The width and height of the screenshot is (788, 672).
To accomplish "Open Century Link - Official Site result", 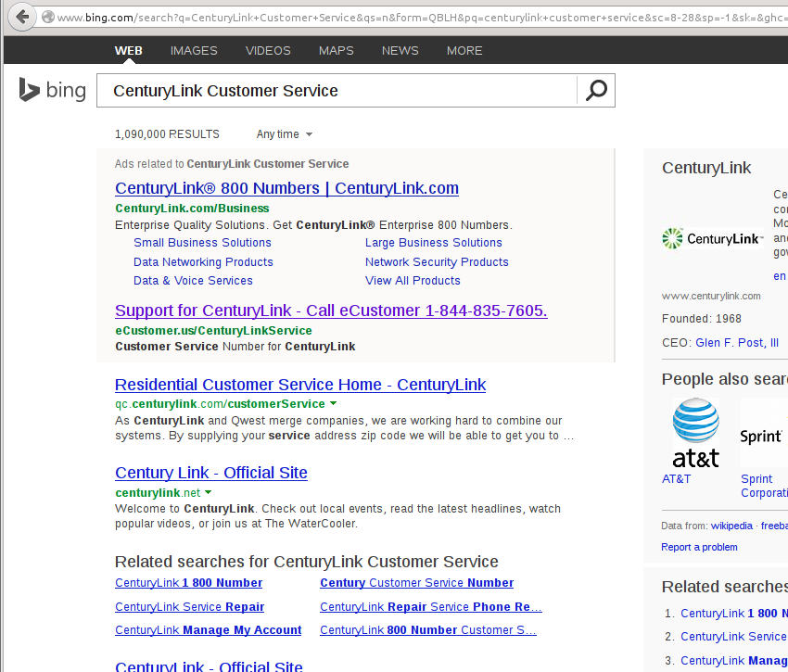I will (x=211, y=473).
